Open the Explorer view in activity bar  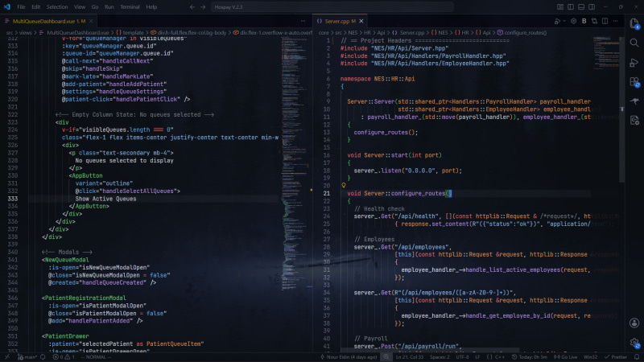pyautogui.click(x=634, y=24)
